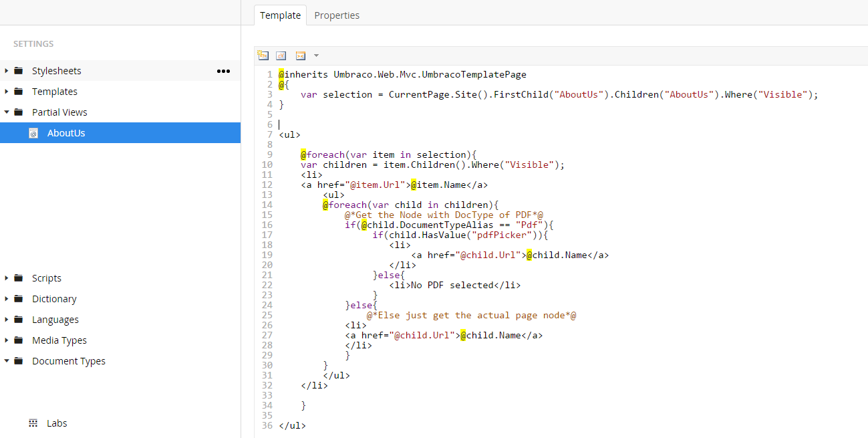Click the Labs grid icon

(x=33, y=423)
